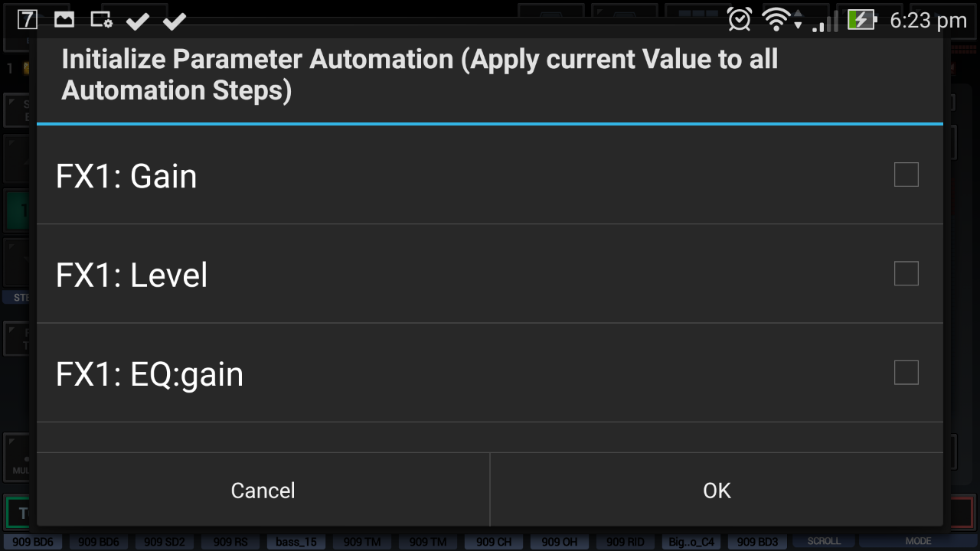The image size is (980, 551).
Task: Tap the calendar notification icon showing 7
Action: point(27,20)
